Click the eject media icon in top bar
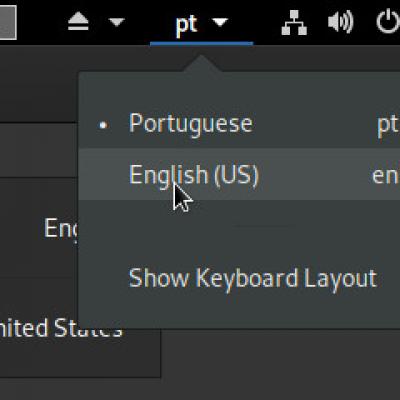This screenshot has height=400, width=400. [78, 23]
